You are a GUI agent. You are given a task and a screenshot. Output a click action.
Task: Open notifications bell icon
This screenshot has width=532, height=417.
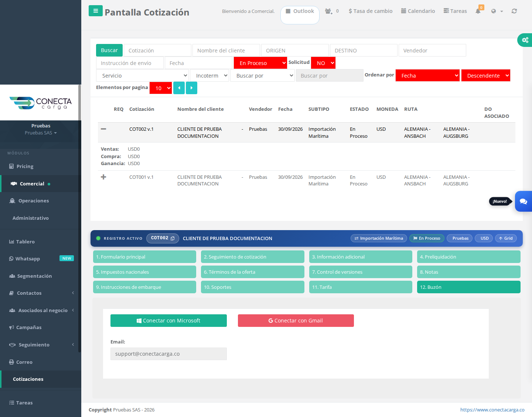click(478, 11)
